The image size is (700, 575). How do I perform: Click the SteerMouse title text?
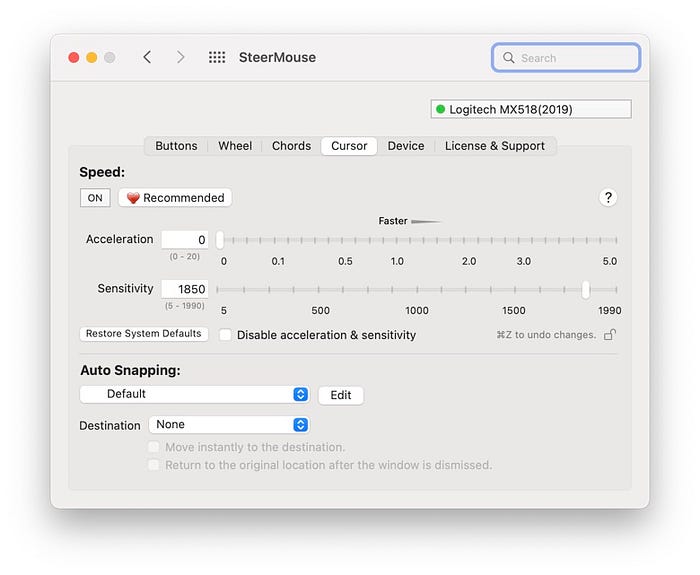click(x=277, y=57)
